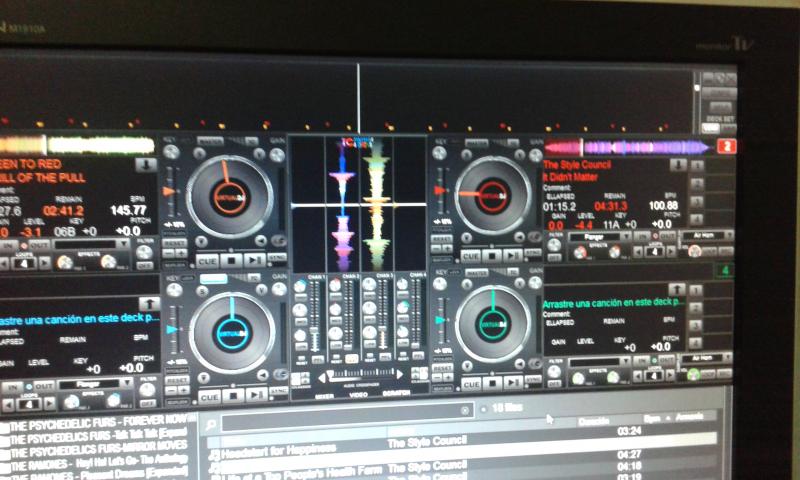Click the load arrow on The Style Council deck
800x480 pixels.
[678, 165]
